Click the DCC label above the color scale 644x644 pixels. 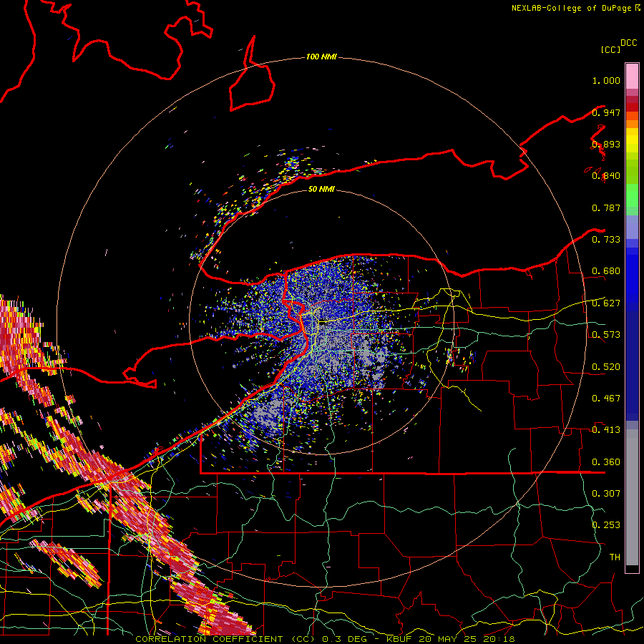pos(628,43)
